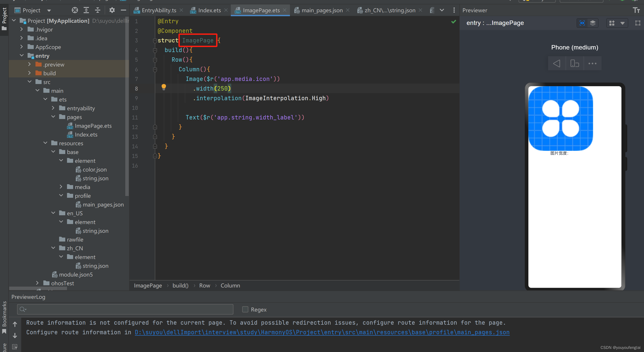Viewport: 644px width, 352px height.
Task: Click the Expand All icon in Project panel
Action: pyautogui.click(x=86, y=10)
